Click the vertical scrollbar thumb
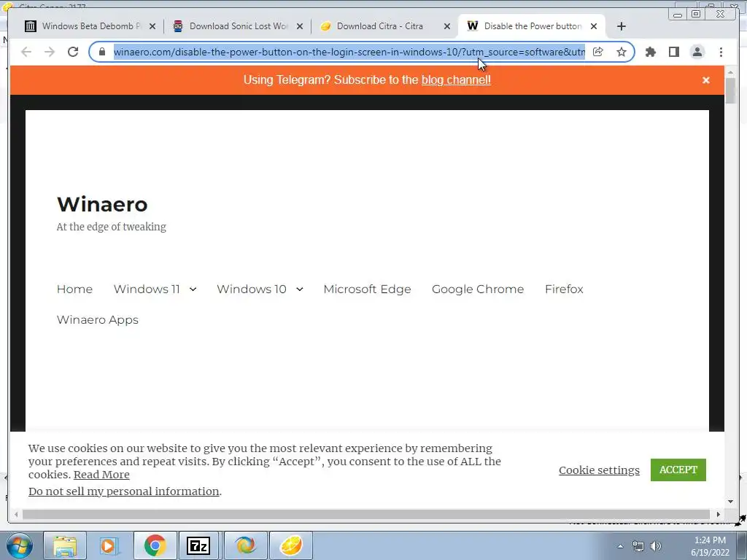This screenshot has height=560, width=747. tap(730, 90)
